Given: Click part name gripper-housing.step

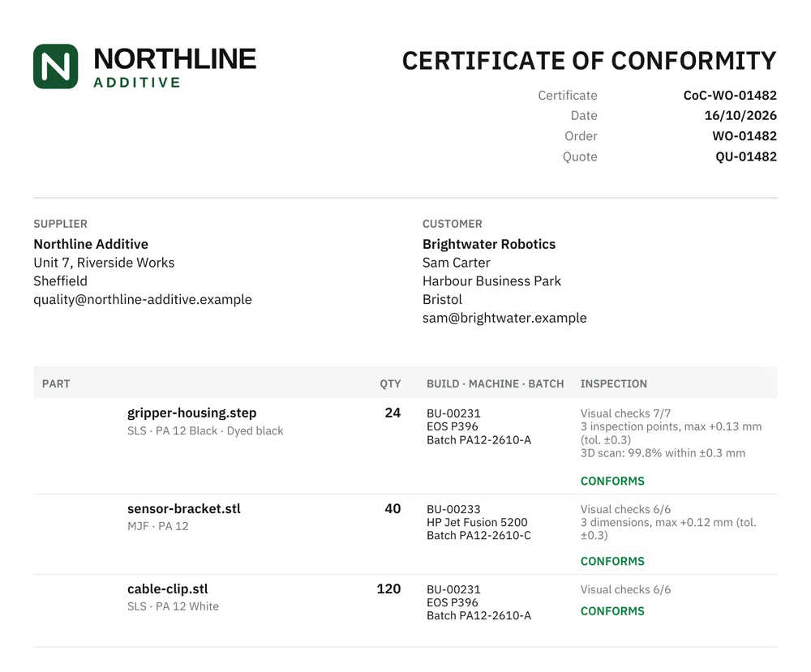Looking at the screenshot, I should (192, 413).
